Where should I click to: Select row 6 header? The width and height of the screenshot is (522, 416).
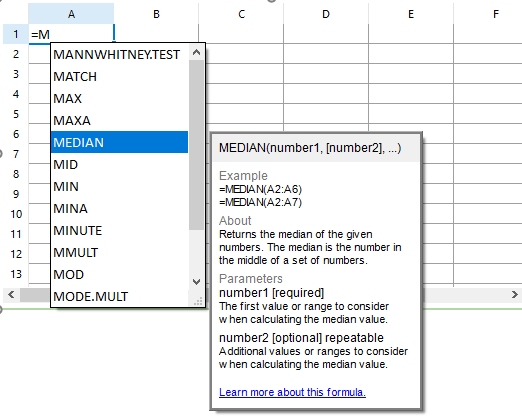point(16,134)
